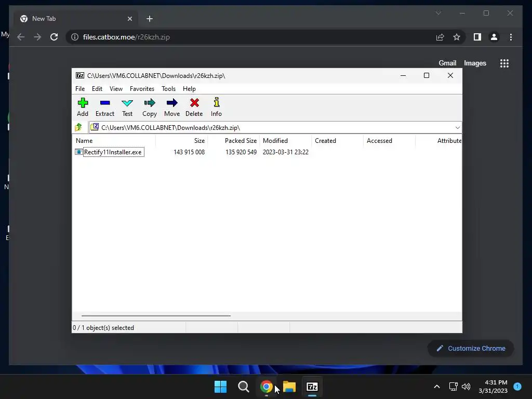Viewport: 532px width, 399px height.
Task: Open the Windows Start menu
Action: click(x=220, y=387)
